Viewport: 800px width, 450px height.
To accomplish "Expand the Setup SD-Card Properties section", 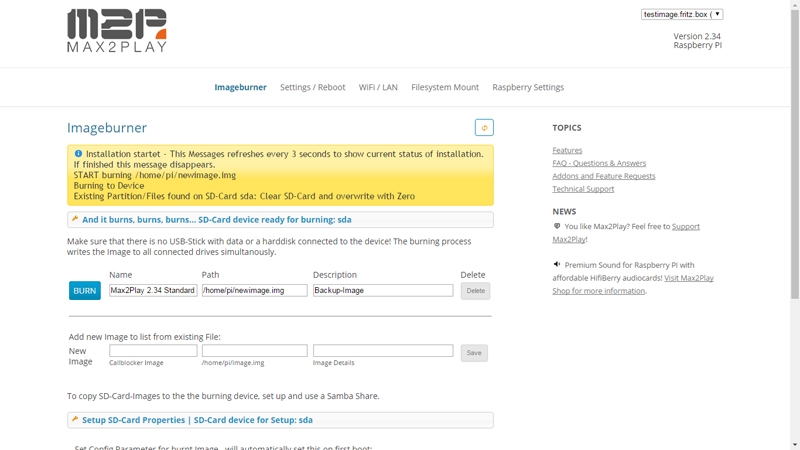I will coord(280,420).
